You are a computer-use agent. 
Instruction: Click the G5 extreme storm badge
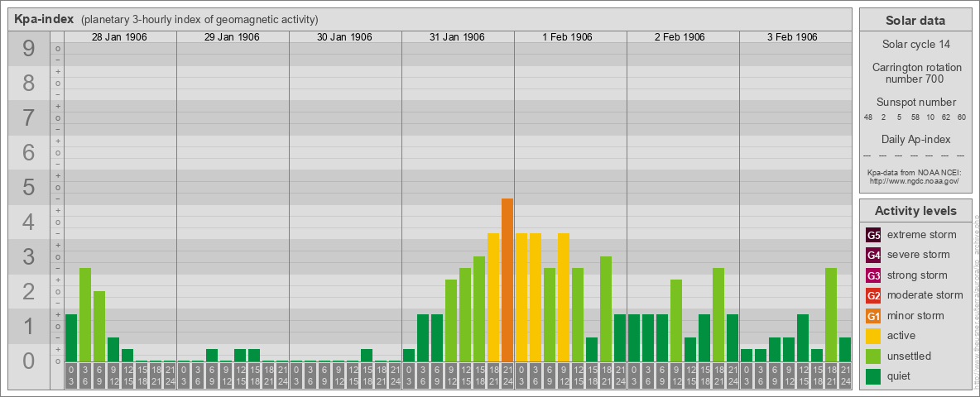tap(873, 236)
